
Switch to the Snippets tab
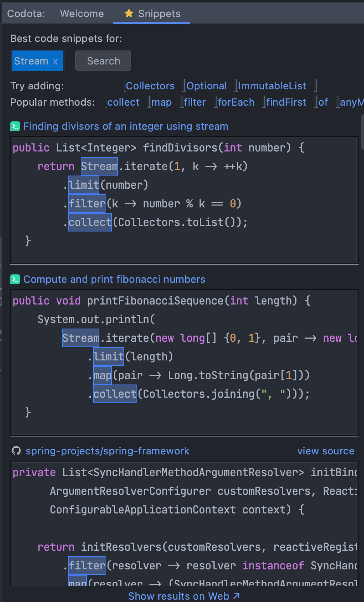click(x=152, y=14)
